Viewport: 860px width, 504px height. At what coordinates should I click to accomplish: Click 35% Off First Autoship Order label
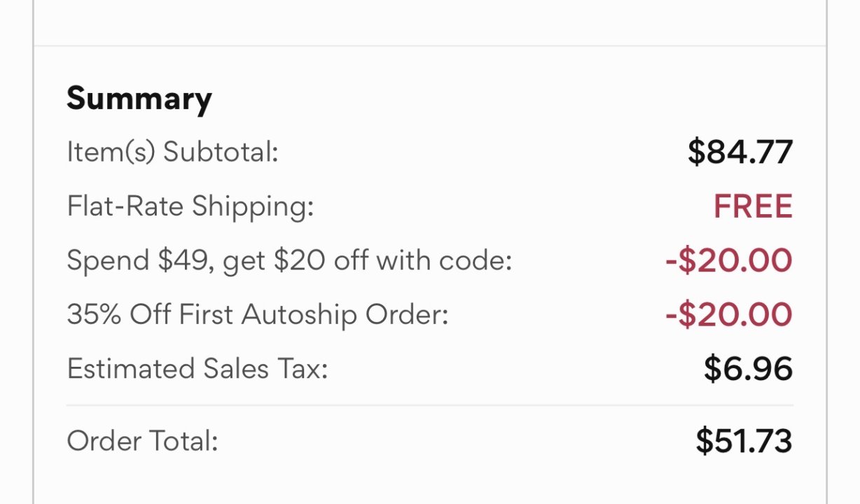257,315
